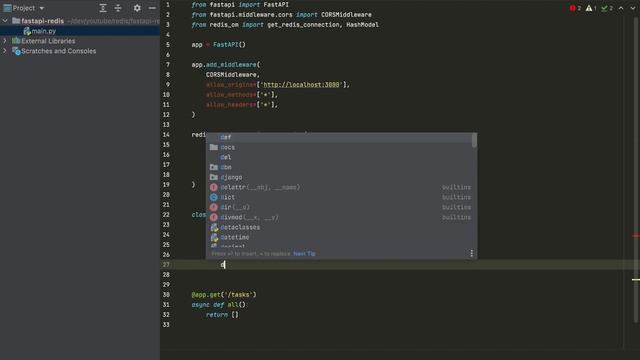Click the red errors indicator icon
Viewport: 640px width, 360px height.
click(572, 8)
